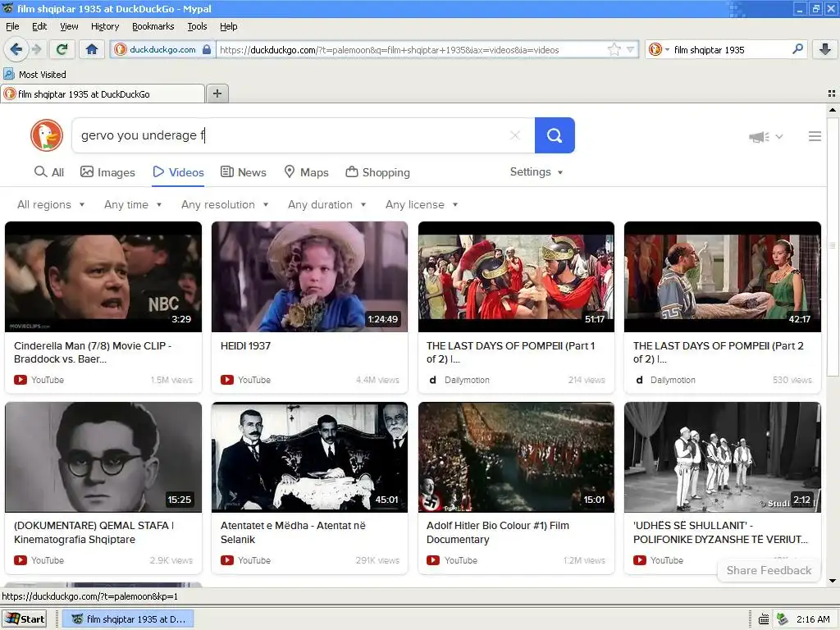Open Last Days of Pompeii Part 1 thumbnail
This screenshot has height=630, width=840.
tap(517, 277)
